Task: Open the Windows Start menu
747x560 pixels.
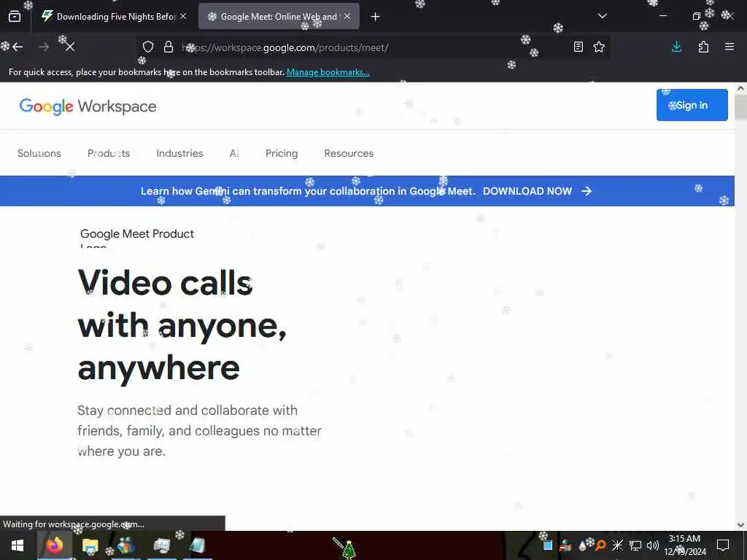Action: (x=18, y=545)
